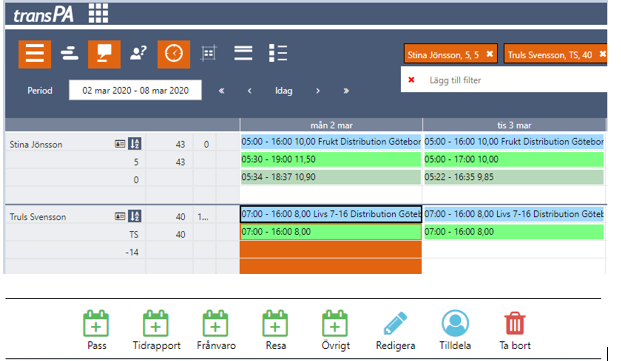Create a new Tidrapport entry
621x361 pixels.
coord(156,330)
